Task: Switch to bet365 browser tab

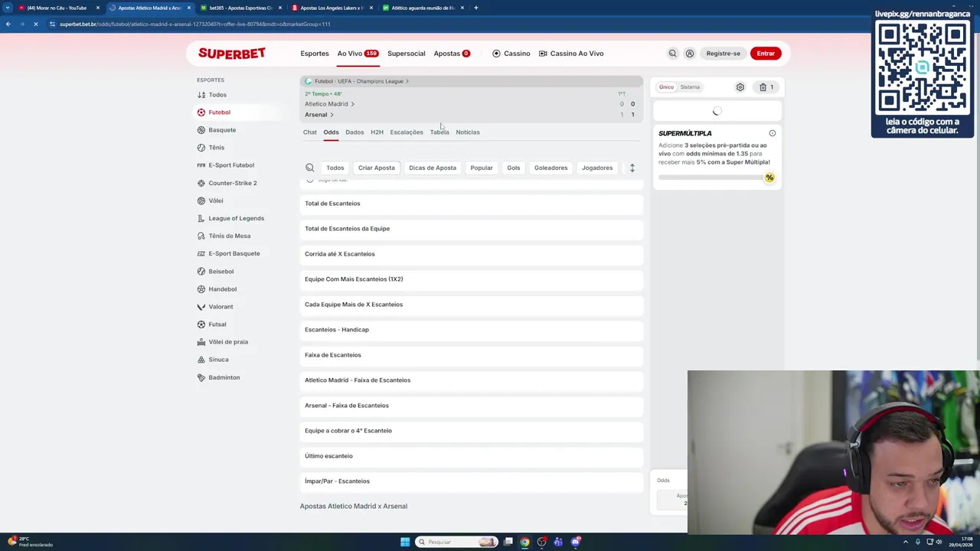Action: 242,8
